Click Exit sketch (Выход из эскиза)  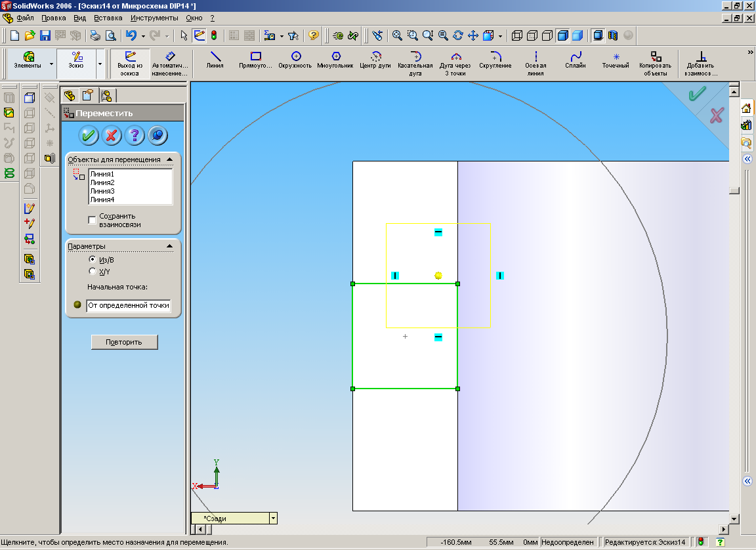(130, 64)
